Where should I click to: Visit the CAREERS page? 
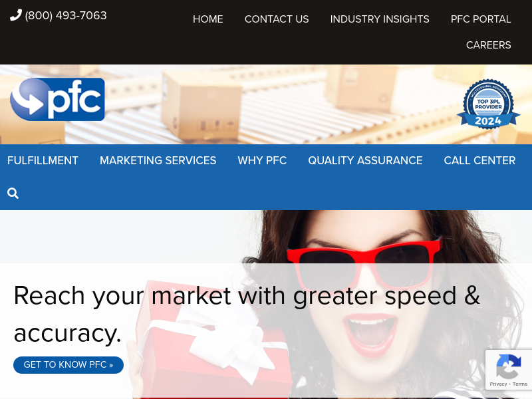(x=489, y=45)
